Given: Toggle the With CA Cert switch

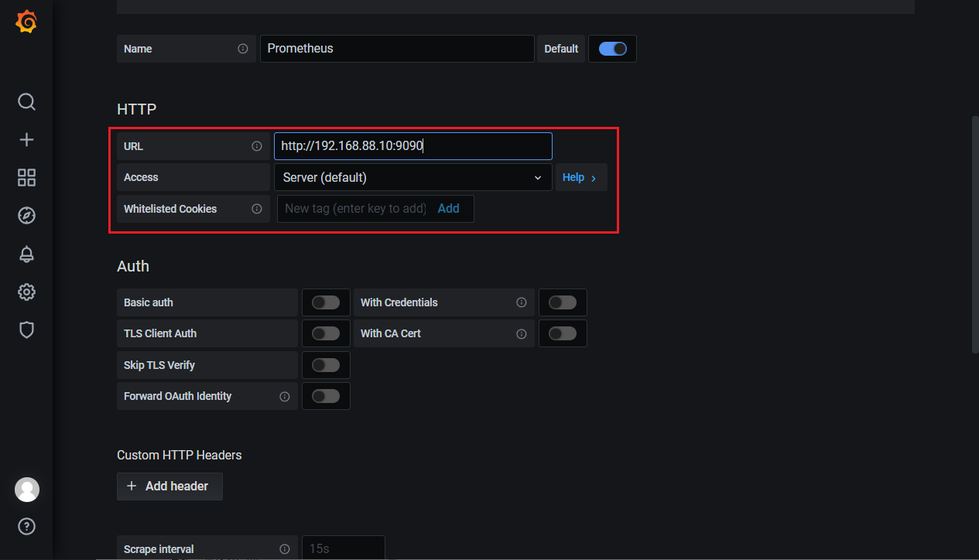Looking at the screenshot, I should (x=562, y=333).
